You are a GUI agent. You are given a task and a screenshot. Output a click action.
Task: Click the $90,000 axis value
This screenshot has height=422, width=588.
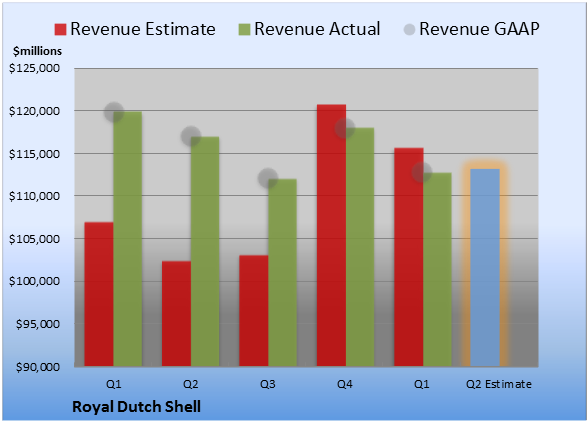pyautogui.click(x=38, y=367)
